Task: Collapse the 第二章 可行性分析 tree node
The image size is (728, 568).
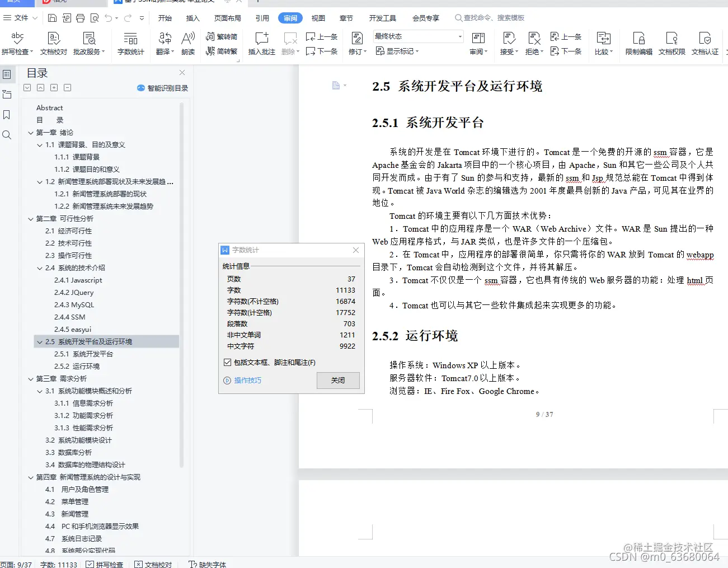Action: (30, 218)
